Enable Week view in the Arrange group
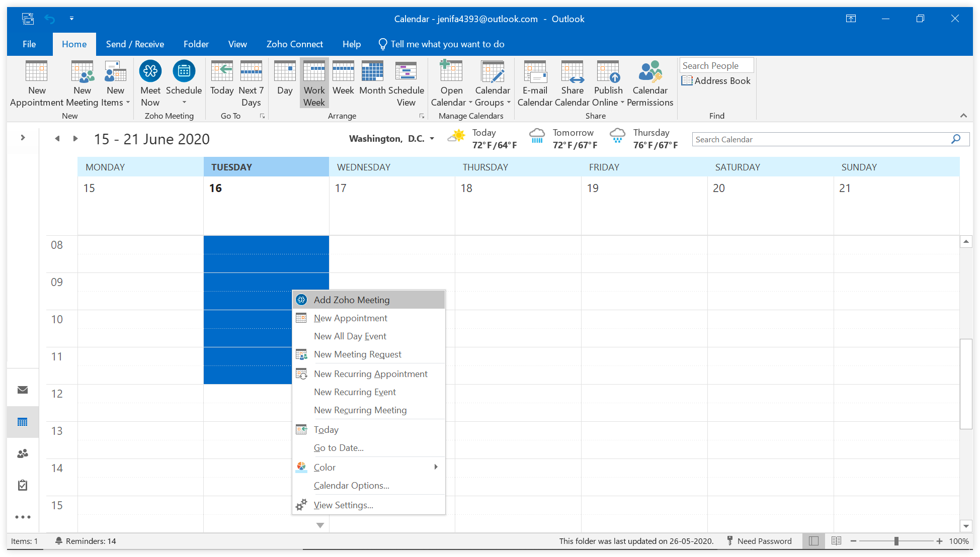This screenshot has width=980, height=557. click(x=343, y=83)
